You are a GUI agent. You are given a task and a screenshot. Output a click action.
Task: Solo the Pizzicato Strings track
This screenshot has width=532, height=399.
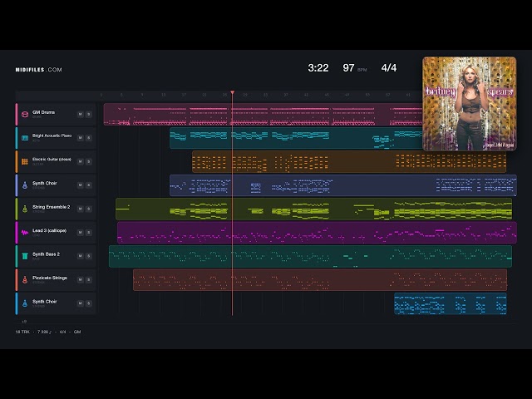pos(89,279)
